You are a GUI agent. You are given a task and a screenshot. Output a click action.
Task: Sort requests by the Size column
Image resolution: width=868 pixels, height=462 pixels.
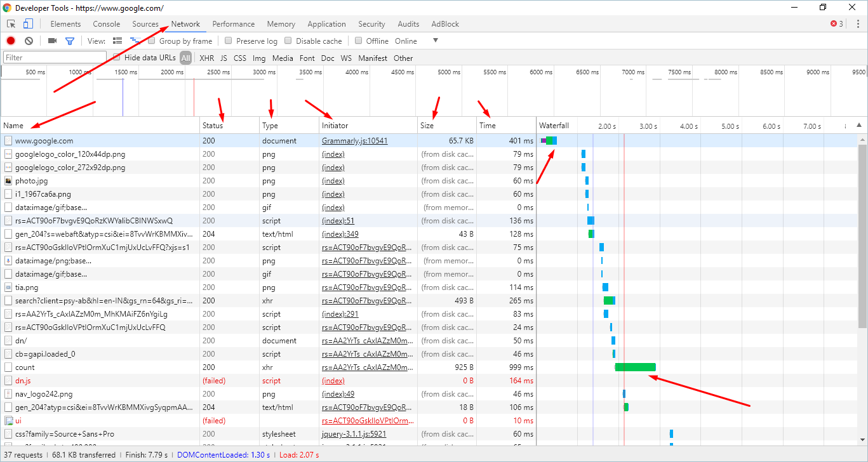click(x=427, y=126)
